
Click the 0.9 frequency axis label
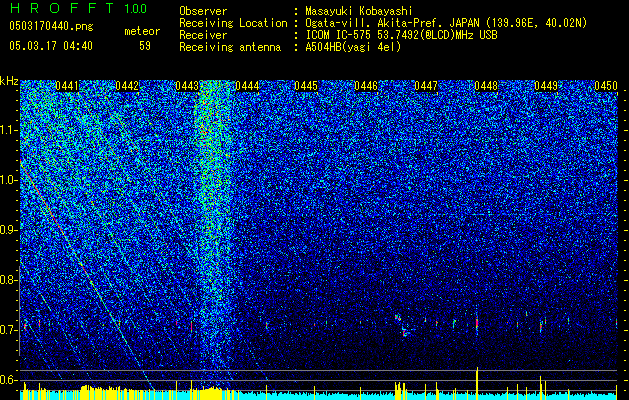9,230
